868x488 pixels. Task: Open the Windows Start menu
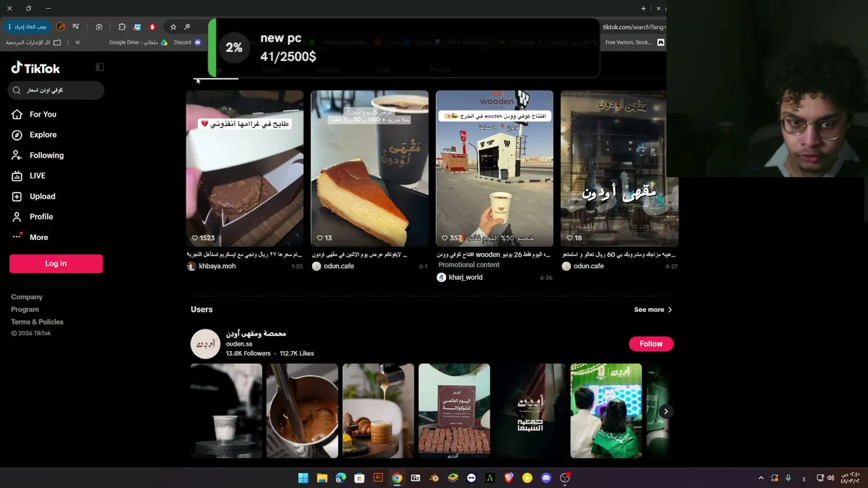click(303, 478)
